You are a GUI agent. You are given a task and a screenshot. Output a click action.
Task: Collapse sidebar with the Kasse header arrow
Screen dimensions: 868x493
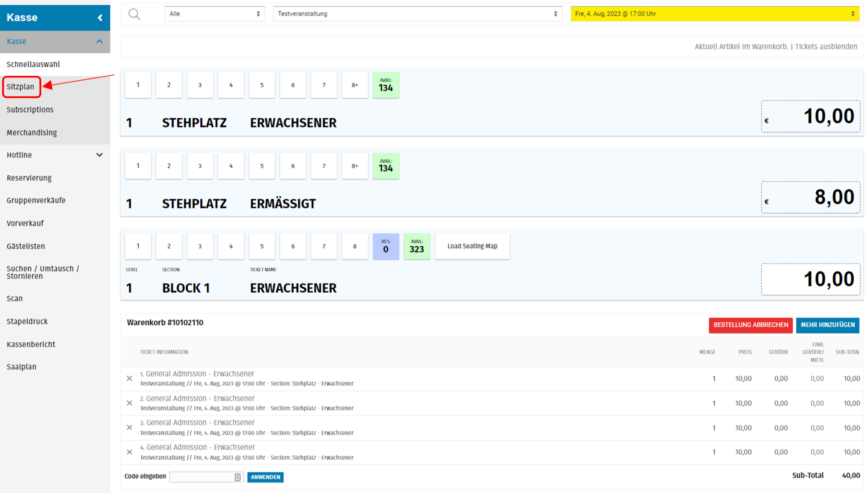(100, 18)
